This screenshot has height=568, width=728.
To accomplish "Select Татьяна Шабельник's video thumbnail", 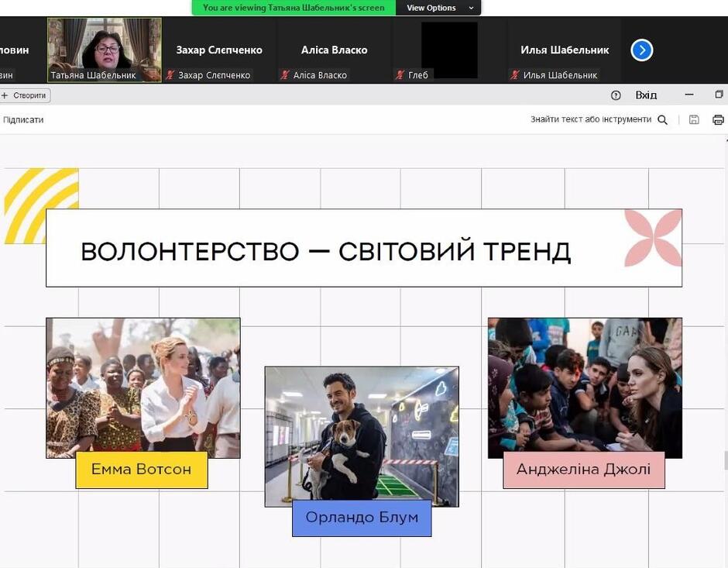I will [x=105, y=50].
